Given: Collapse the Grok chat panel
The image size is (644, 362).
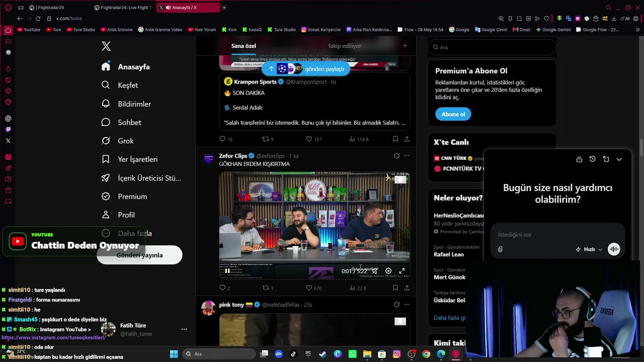Looking at the screenshot, I should tap(619, 159).
